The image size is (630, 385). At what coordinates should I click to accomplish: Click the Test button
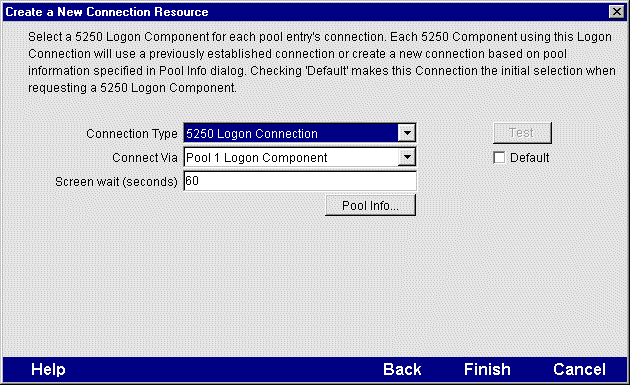[x=522, y=133]
